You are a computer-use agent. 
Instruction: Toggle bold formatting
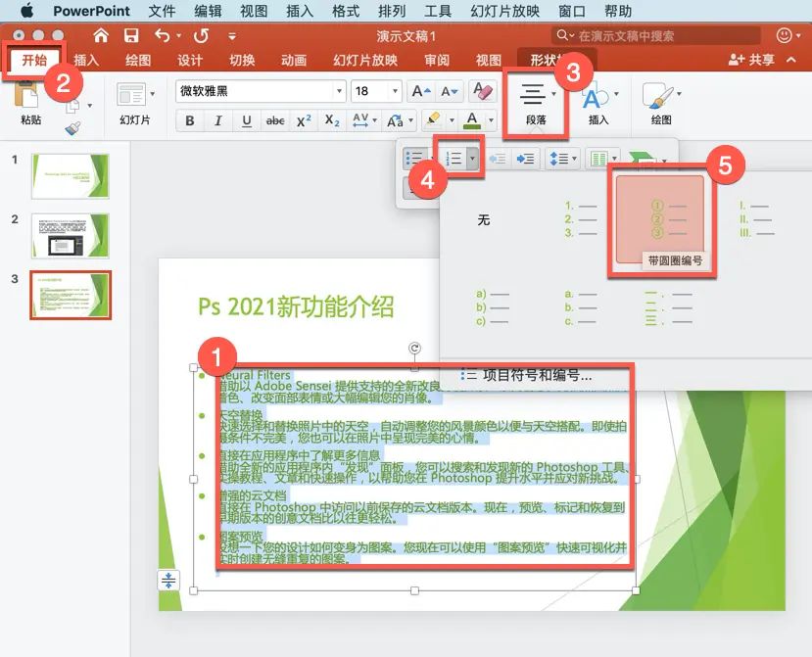tap(190, 120)
